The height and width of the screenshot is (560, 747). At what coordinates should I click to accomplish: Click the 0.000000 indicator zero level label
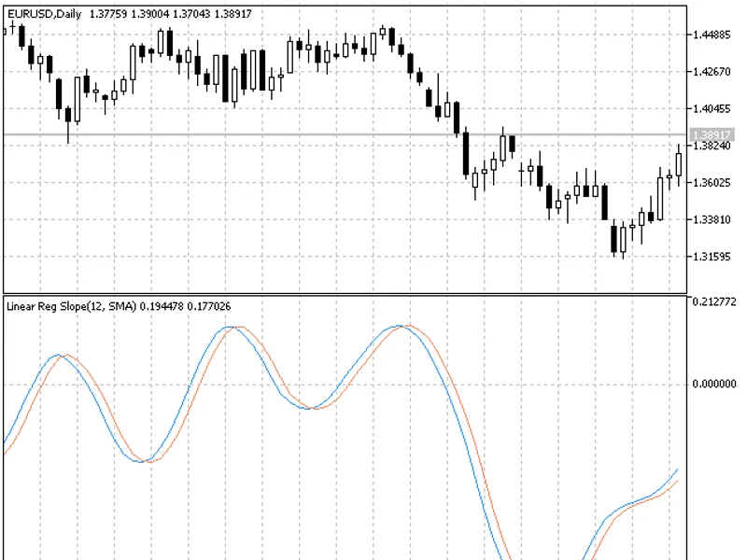713,384
